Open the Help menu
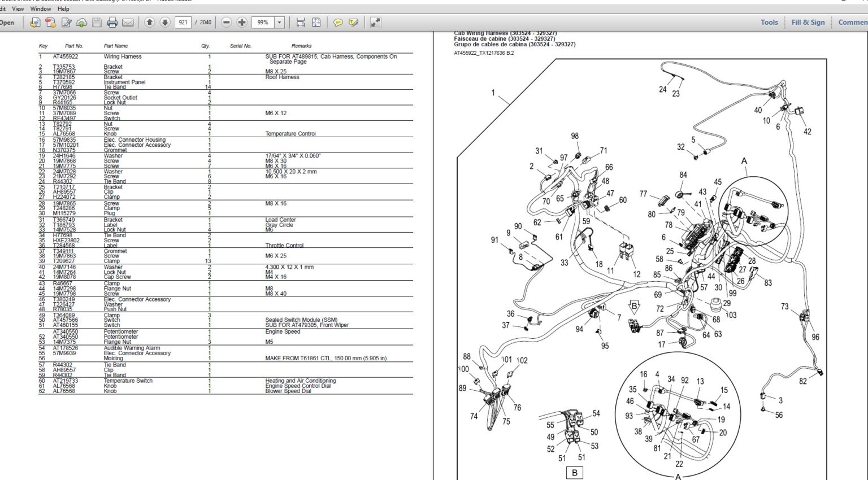Viewport: 868px width, 480px height. [x=63, y=8]
